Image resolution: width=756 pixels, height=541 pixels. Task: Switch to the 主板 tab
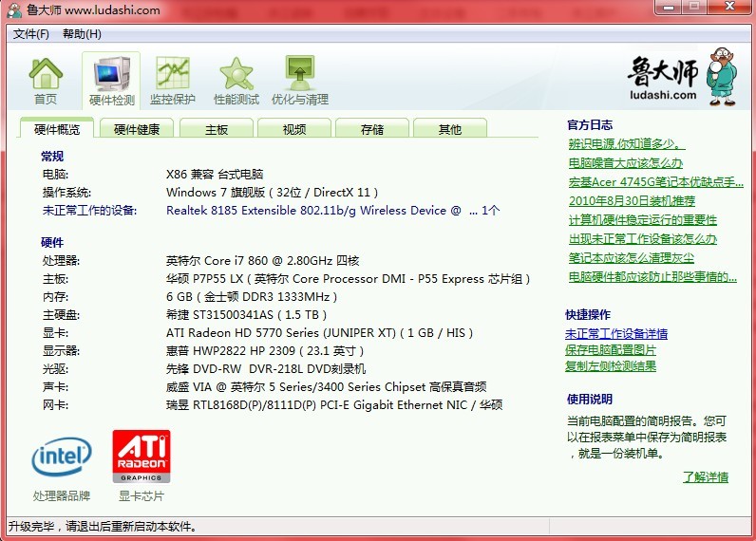click(216, 129)
